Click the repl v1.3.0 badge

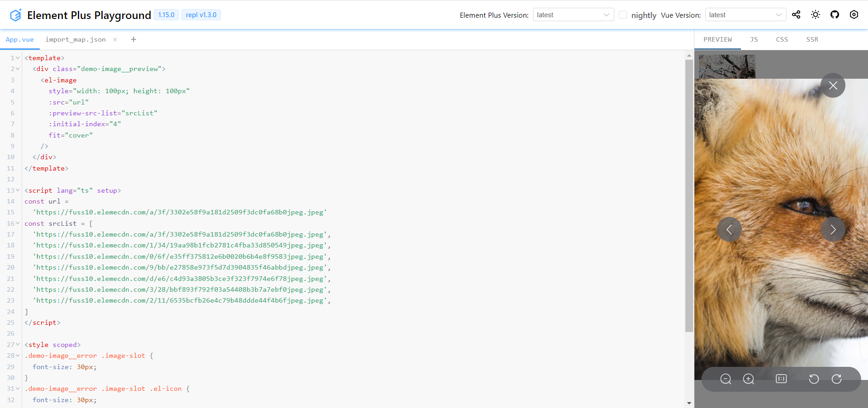point(201,15)
